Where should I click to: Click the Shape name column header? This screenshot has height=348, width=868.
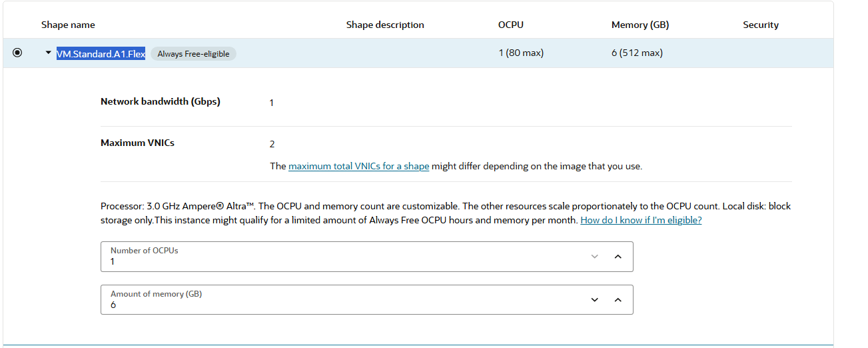(68, 25)
